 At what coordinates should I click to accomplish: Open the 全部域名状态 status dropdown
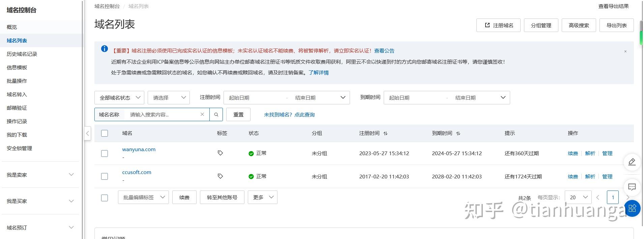pyautogui.click(x=119, y=98)
